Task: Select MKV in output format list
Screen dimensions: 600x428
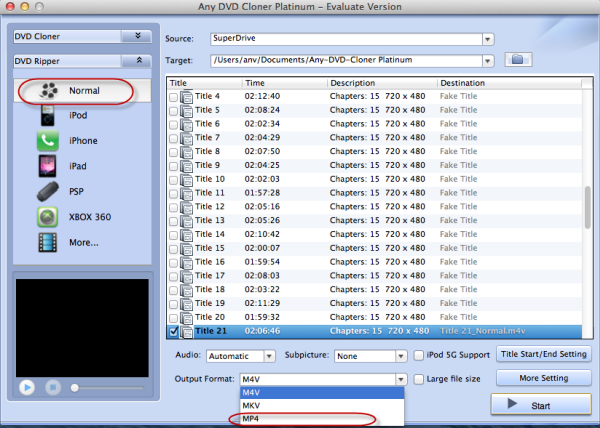Action: (x=322, y=405)
